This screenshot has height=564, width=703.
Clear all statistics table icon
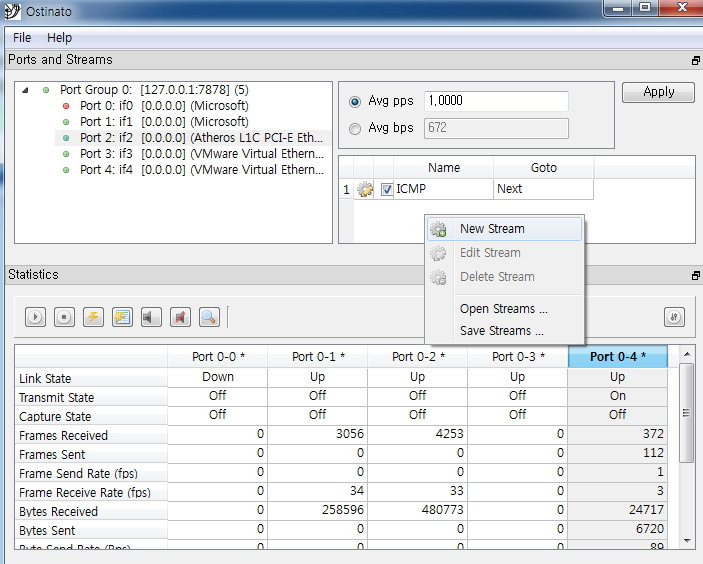point(122,317)
